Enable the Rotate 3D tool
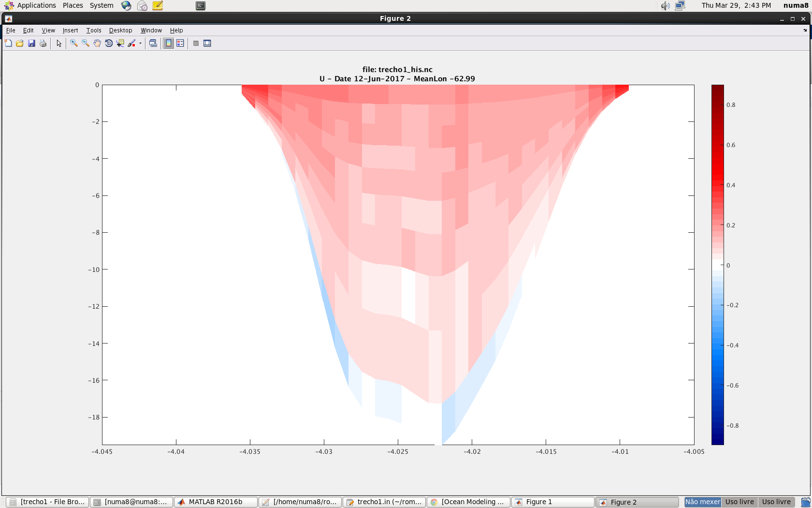This screenshot has width=812, height=508. click(x=109, y=44)
